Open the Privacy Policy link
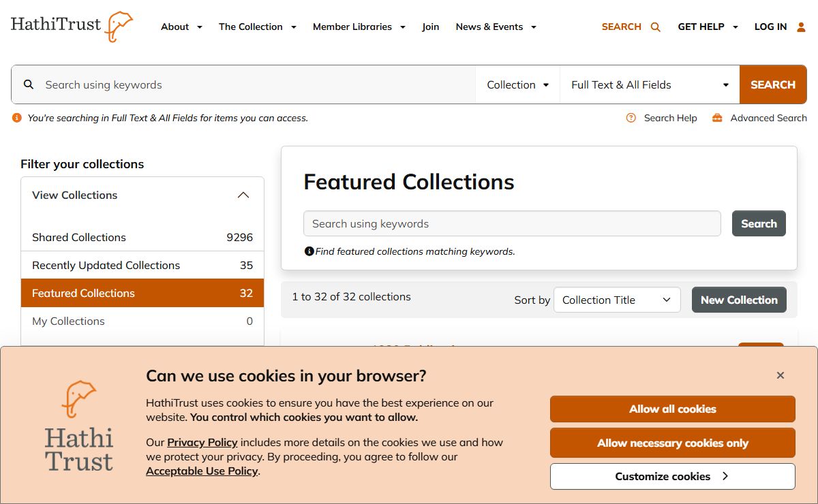 tap(202, 443)
